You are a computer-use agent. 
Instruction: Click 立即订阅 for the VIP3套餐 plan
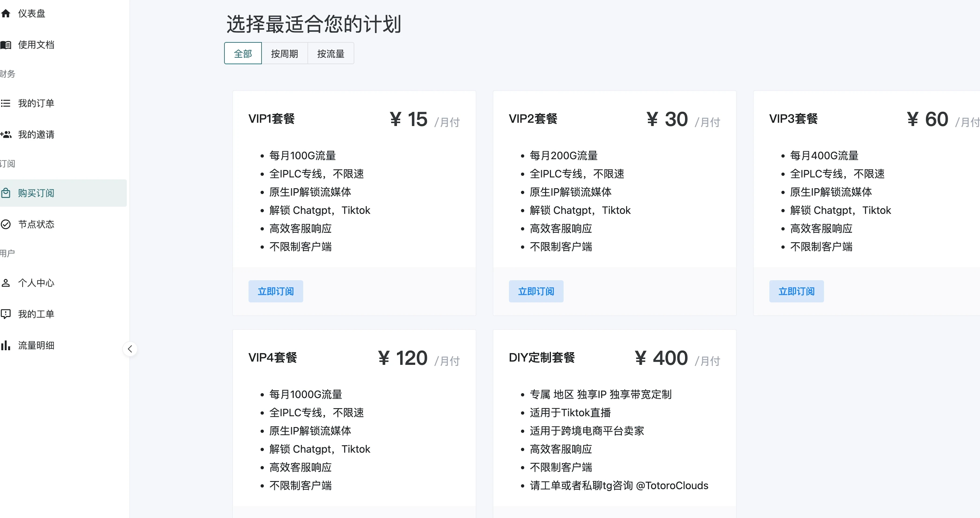796,291
